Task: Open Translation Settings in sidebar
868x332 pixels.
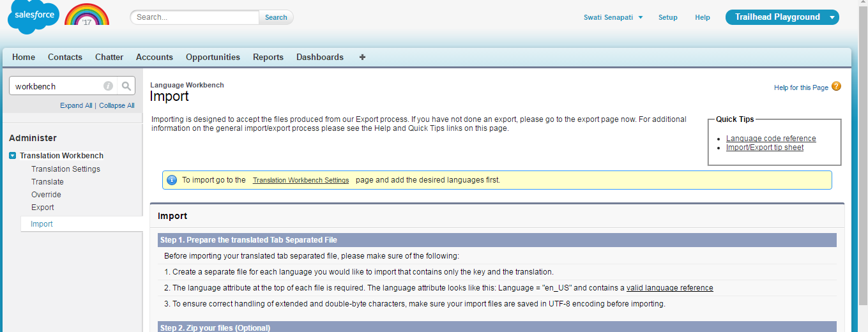Action: [66, 169]
